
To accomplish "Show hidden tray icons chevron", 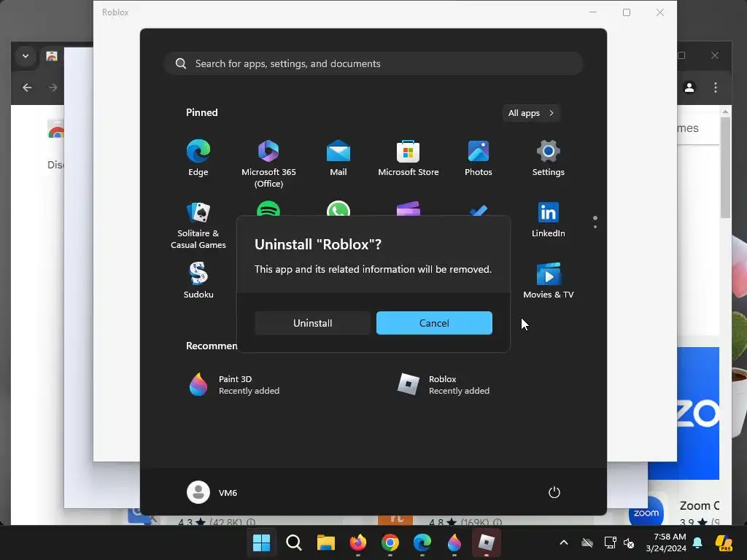I will click(x=564, y=542).
